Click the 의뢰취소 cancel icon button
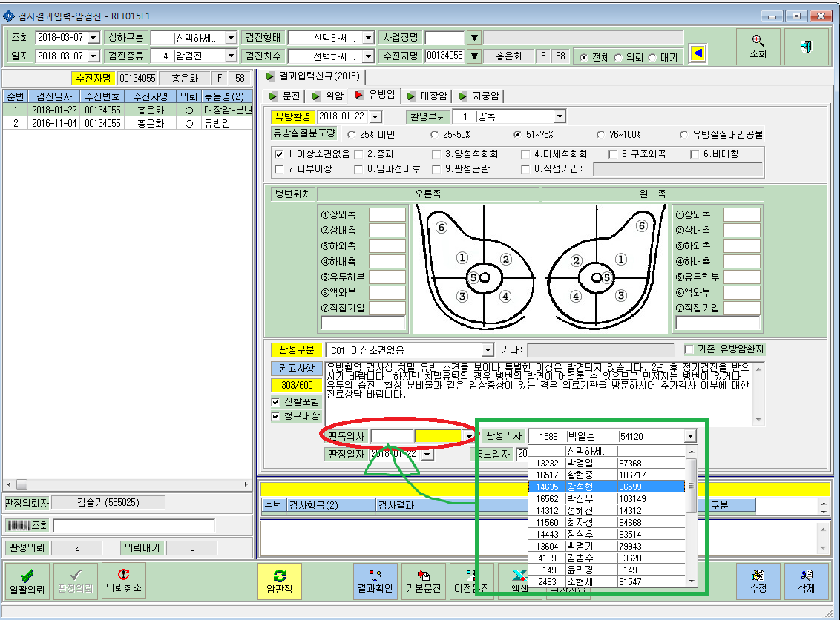 point(124,581)
